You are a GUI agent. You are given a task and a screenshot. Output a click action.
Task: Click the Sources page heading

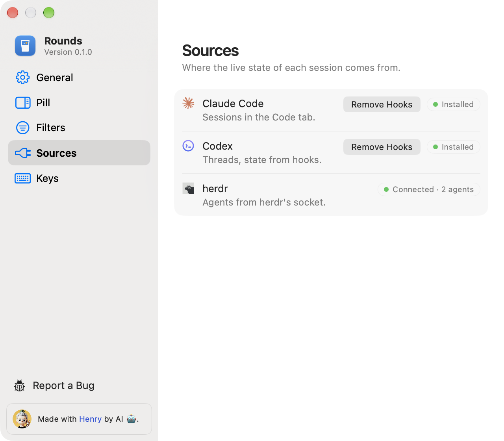(210, 51)
